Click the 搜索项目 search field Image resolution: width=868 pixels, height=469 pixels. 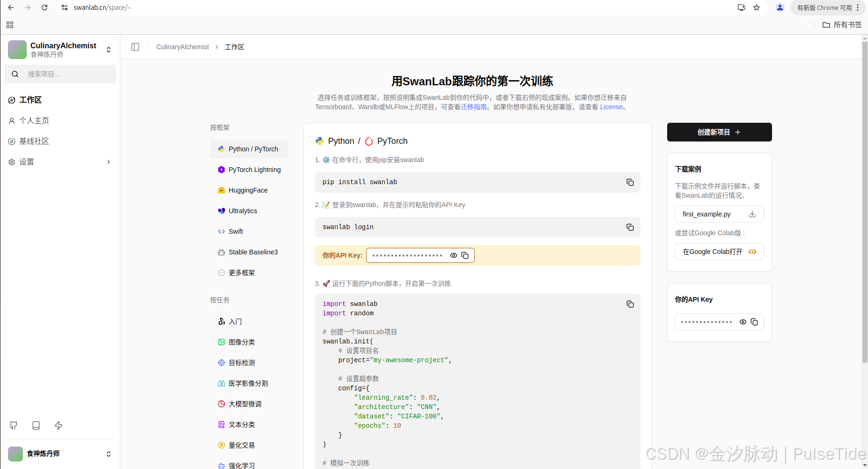tap(60, 74)
